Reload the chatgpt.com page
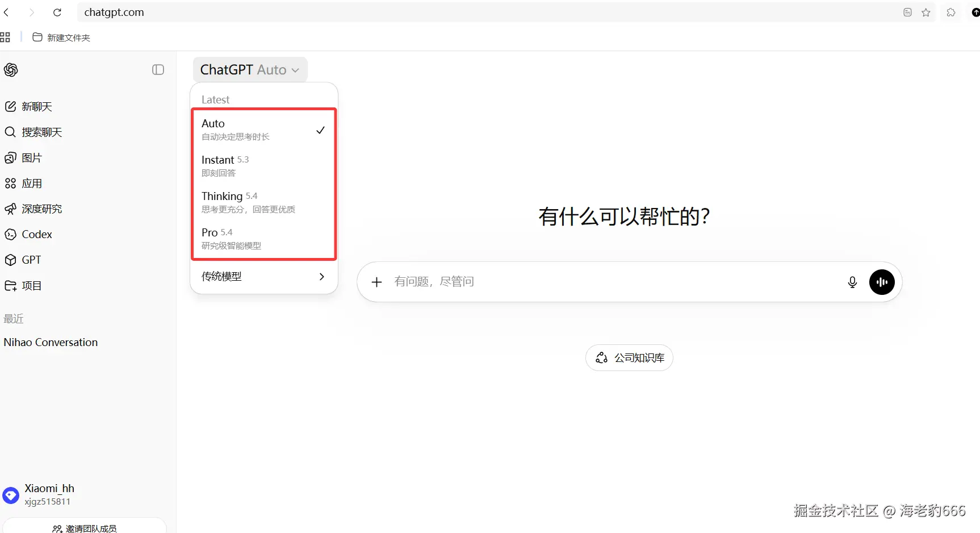 pos(57,13)
